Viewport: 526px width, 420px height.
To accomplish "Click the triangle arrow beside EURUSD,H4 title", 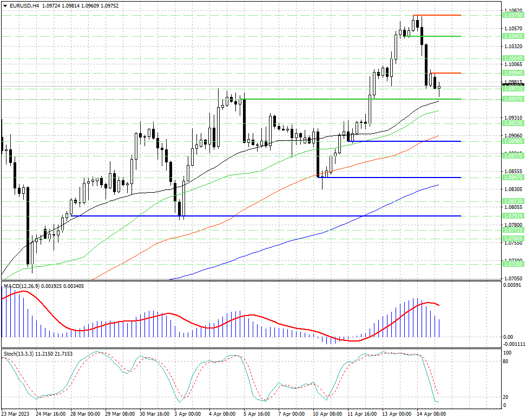I will (5, 6).
